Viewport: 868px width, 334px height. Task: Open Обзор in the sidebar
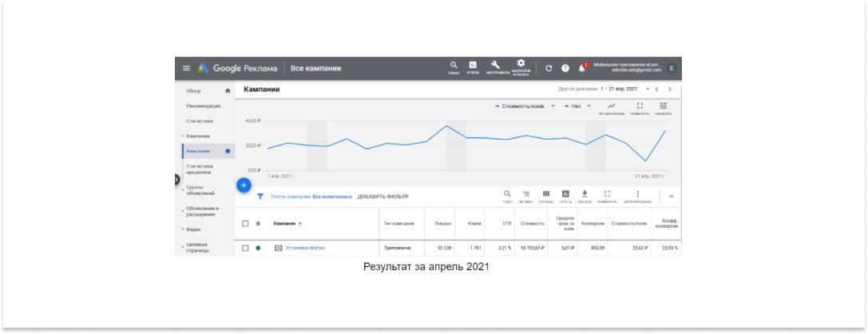194,91
